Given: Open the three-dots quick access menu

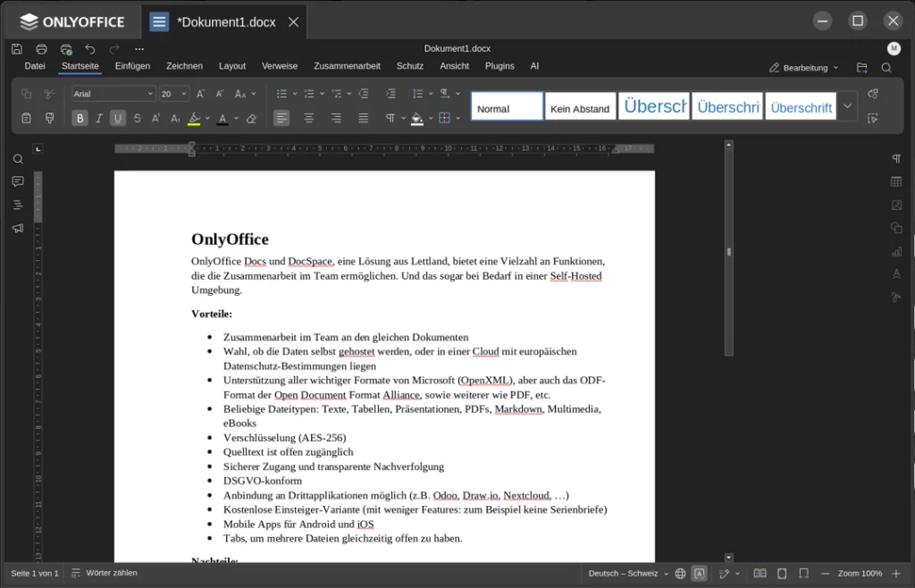Looking at the screenshot, I should (x=139, y=49).
